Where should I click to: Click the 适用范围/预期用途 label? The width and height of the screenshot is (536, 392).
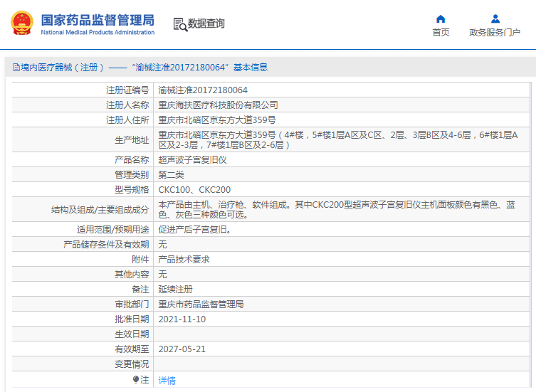113,230
